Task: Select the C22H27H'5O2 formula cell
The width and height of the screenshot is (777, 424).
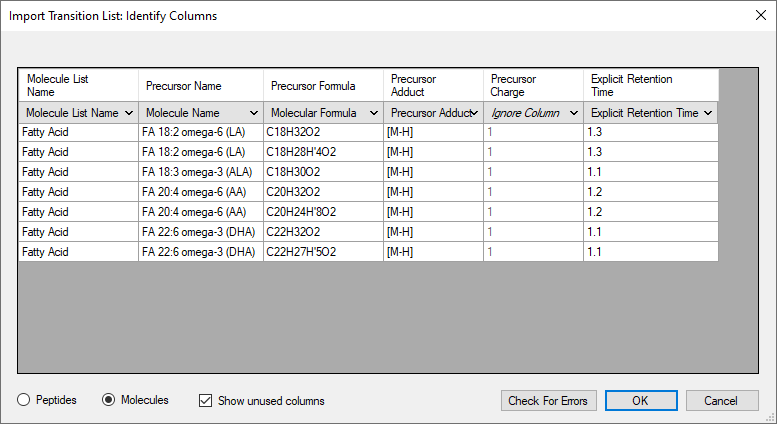Action: (x=324, y=252)
